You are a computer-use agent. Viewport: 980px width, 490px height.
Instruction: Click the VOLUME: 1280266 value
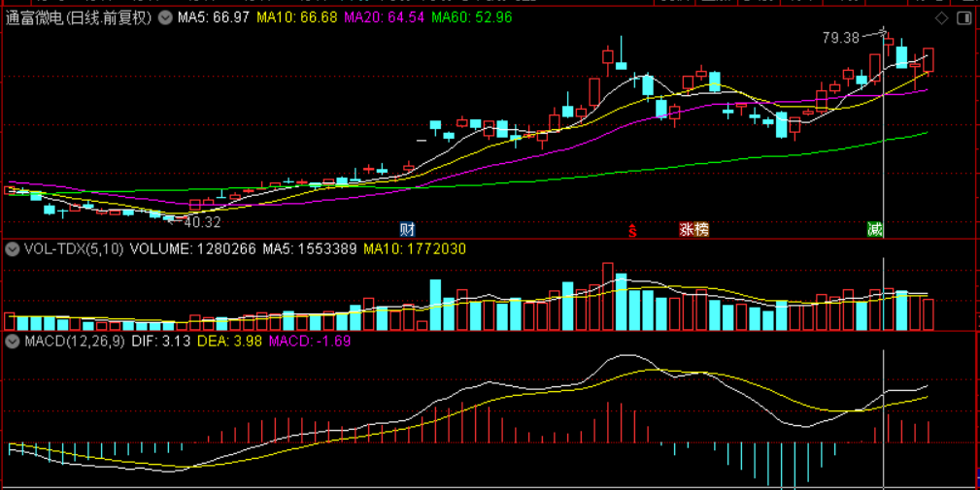pyautogui.click(x=192, y=249)
